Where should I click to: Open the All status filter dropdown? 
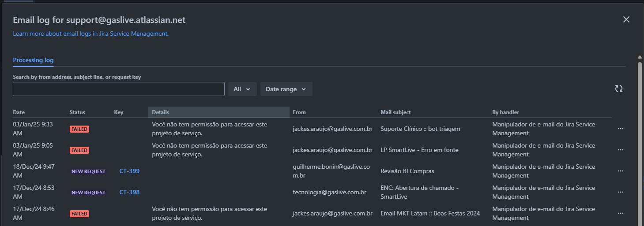(242, 89)
